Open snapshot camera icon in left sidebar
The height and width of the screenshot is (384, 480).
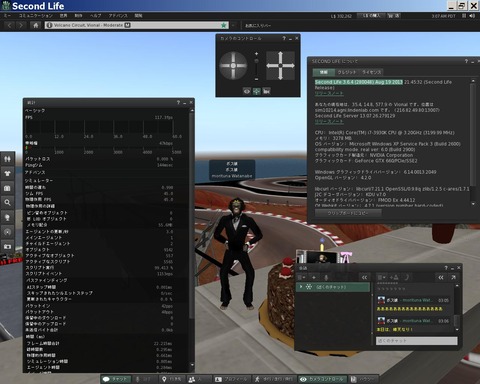click(7, 246)
